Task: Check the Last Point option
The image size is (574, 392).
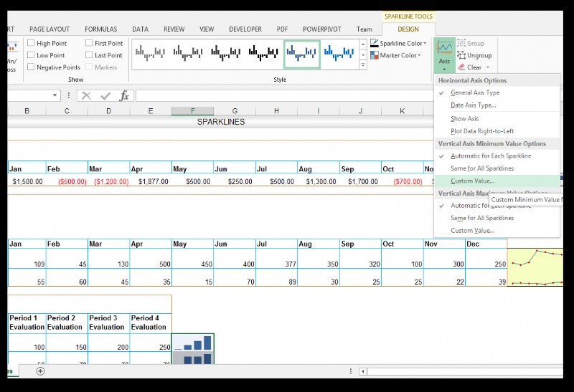Action: pos(89,55)
